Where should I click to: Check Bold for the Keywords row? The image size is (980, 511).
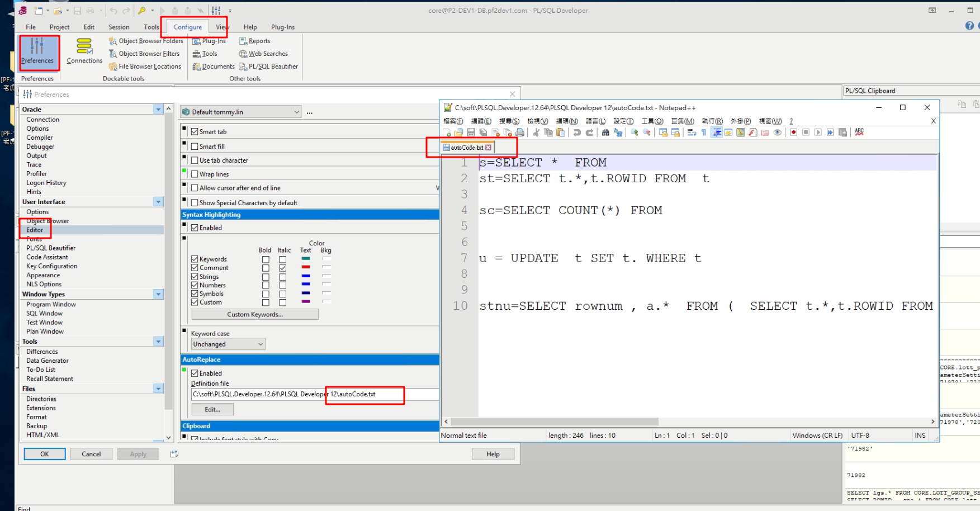pyautogui.click(x=266, y=259)
